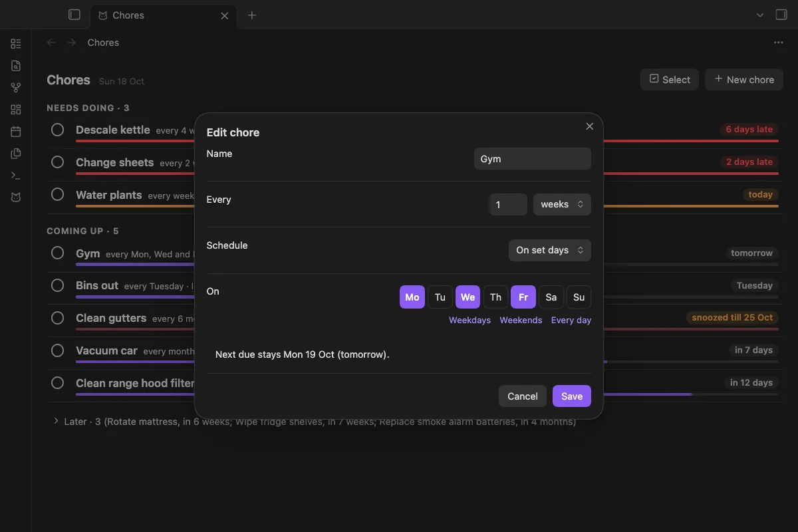Click the Every day preset link
The height and width of the screenshot is (532, 798).
(x=571, y=321)
